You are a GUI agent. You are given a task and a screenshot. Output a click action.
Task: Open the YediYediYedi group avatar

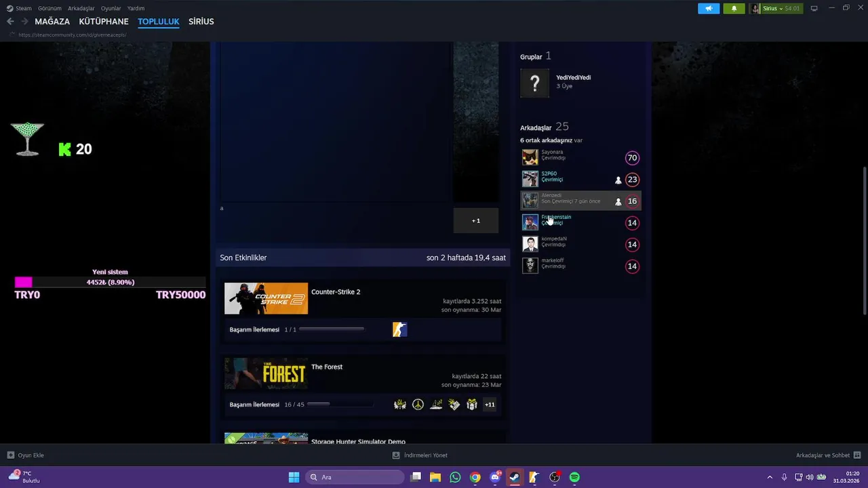coord(534,83)
